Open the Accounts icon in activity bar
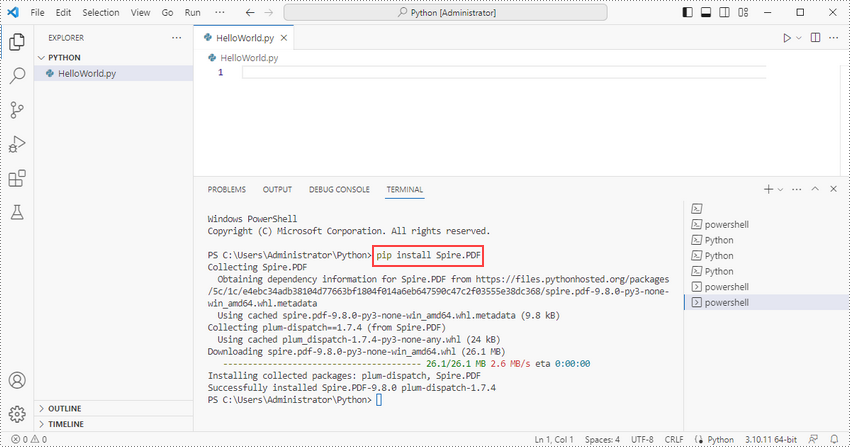 point(17,380)
